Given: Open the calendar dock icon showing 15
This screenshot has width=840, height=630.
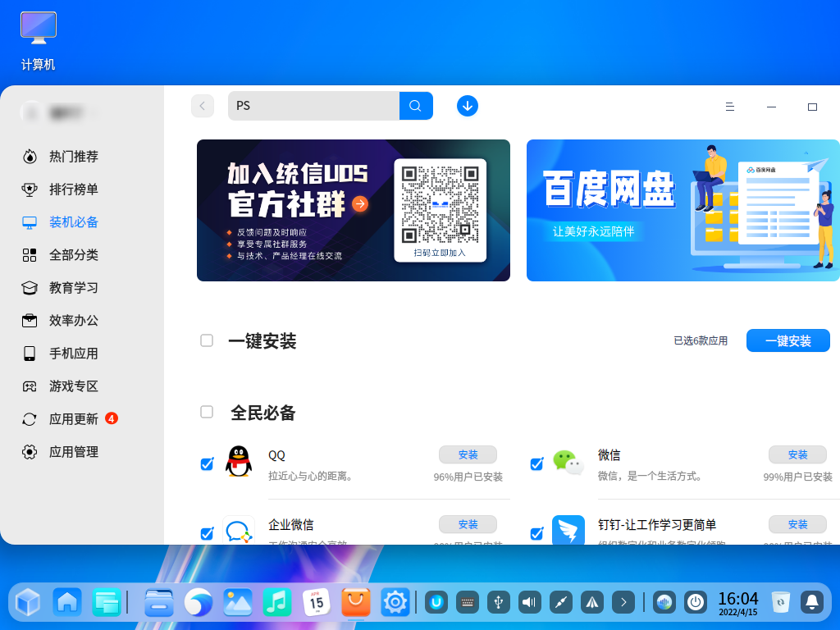Looking at the screenshot, I should 316,602.
